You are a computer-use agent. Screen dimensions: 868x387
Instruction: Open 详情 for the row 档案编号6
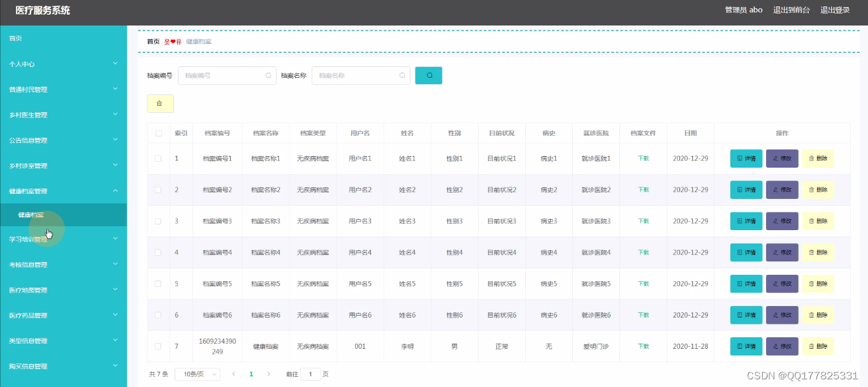(x=746, y=314)
